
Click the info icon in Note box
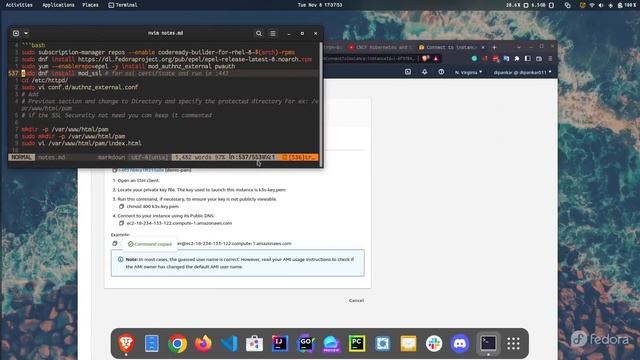tap(120, 259)
